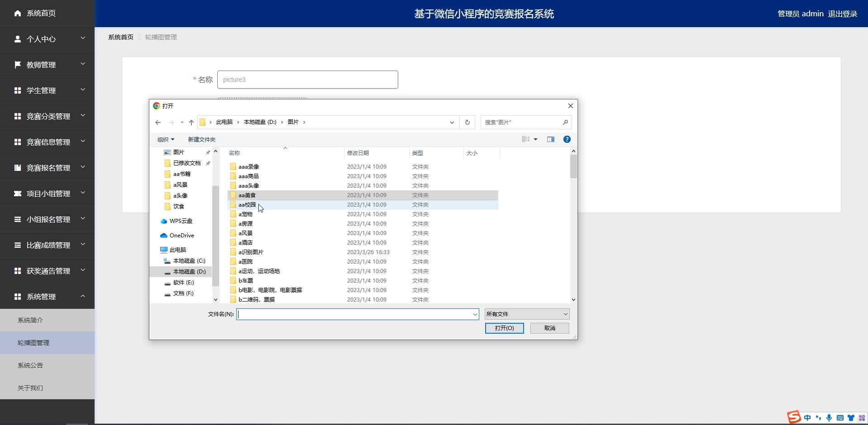
Task: Click 本地磁盘 (D:) in the address path
Action: click(x=260, y=122)
